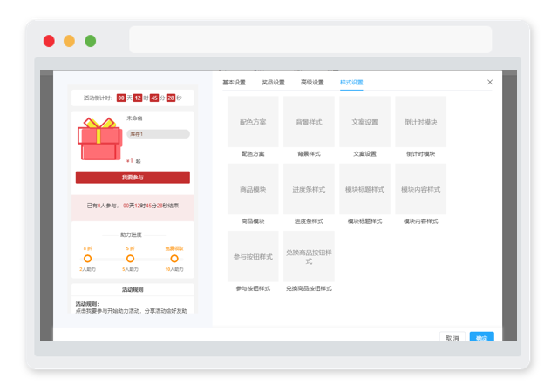The height and width of the screenshot is (392, 558).
Task: Click the 库存1 stock progress bar
Action: [159, 134]
